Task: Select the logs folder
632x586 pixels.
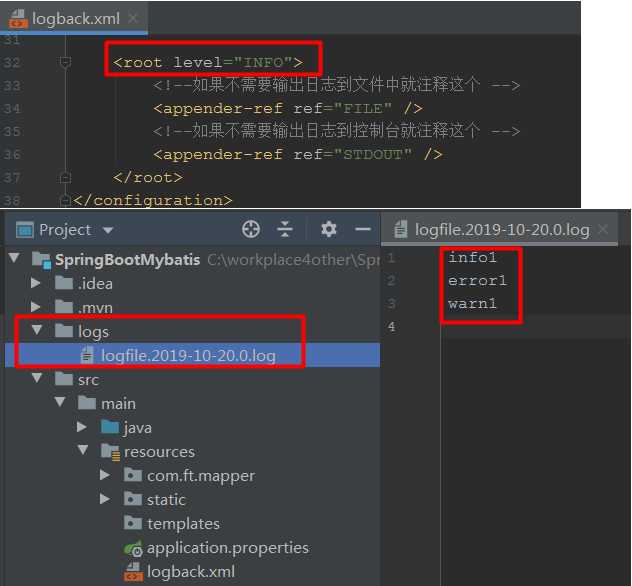Action: tap(93, 332)
